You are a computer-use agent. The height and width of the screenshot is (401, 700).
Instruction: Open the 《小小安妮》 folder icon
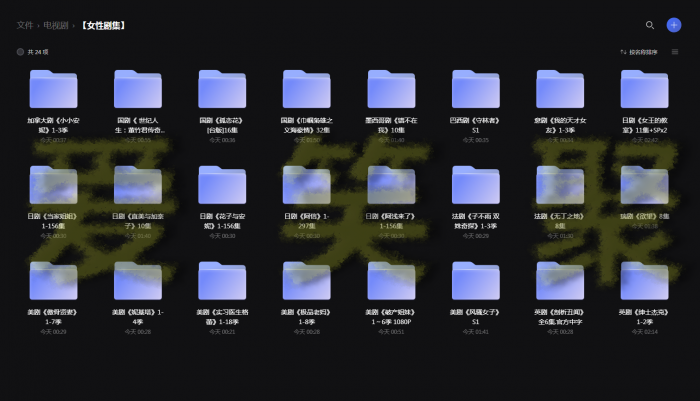point(54,89)
